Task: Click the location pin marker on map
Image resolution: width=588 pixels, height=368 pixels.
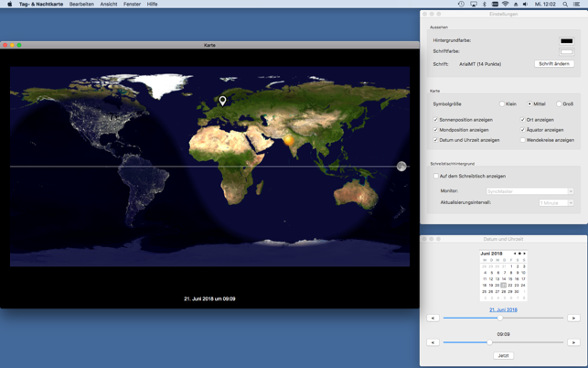Action: (x=222, y=101)
